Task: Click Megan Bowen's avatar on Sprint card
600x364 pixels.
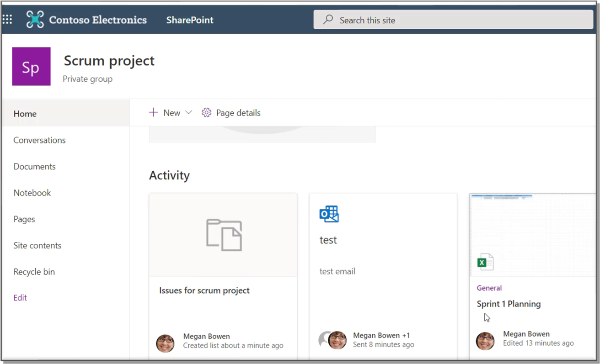Action: [485, 341]
